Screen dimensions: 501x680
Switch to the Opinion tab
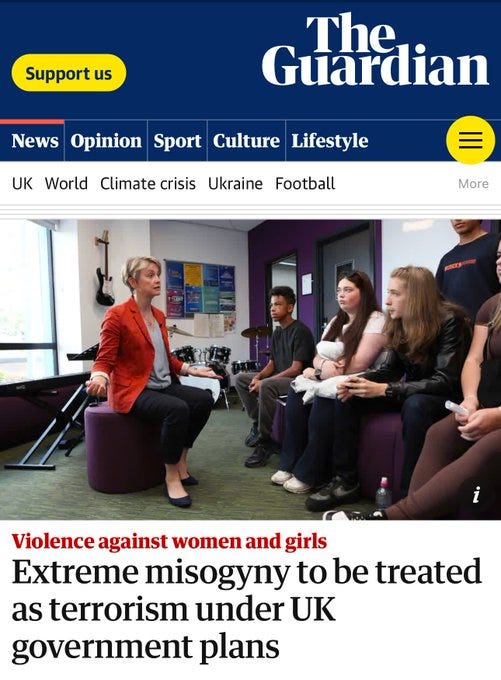point(106,141)
